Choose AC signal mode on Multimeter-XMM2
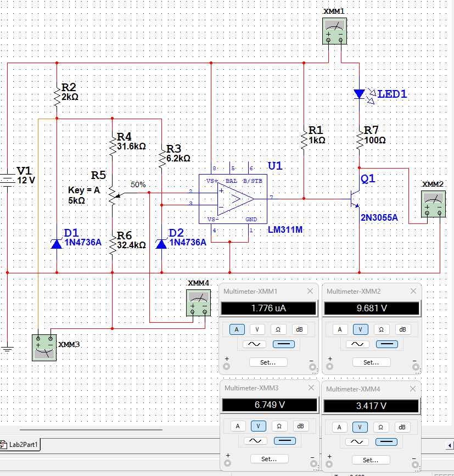Viewport: 454px width, 476px height. (357, 344)
